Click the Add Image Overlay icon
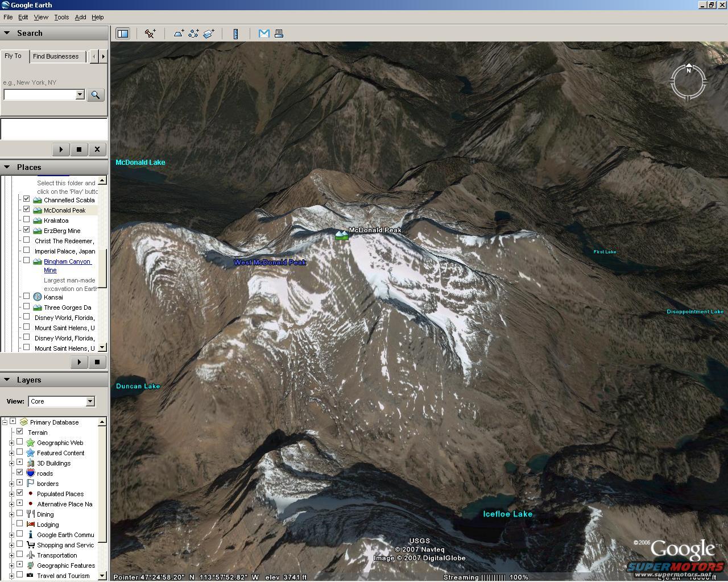 (x=209, y=34)
